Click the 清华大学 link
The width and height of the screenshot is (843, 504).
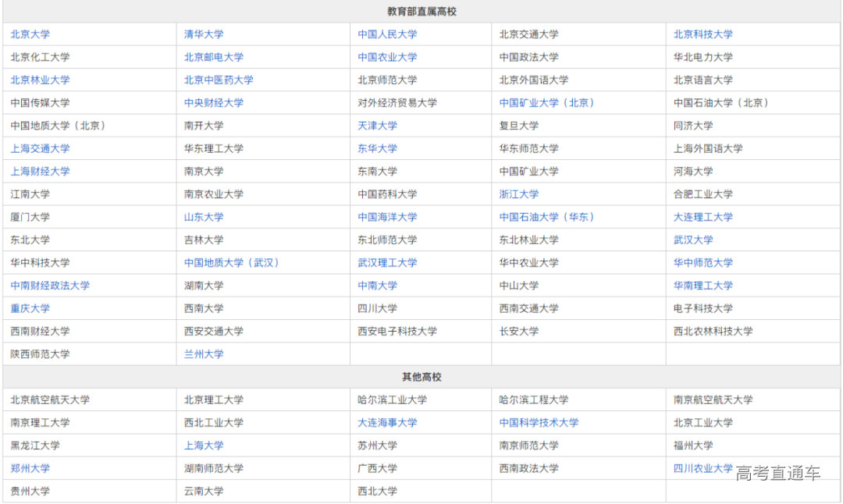coord(204,34)
